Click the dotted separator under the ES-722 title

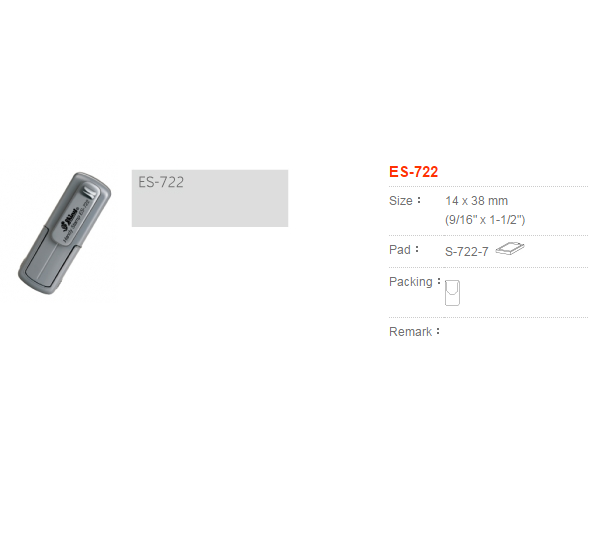[x=488, y=187]
